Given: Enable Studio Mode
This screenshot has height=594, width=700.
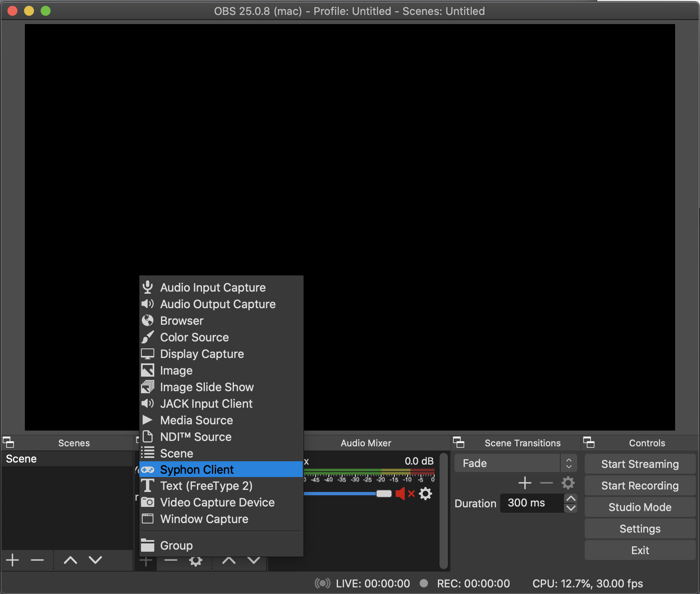Looking at the screenshot, I should click(640, 507).
